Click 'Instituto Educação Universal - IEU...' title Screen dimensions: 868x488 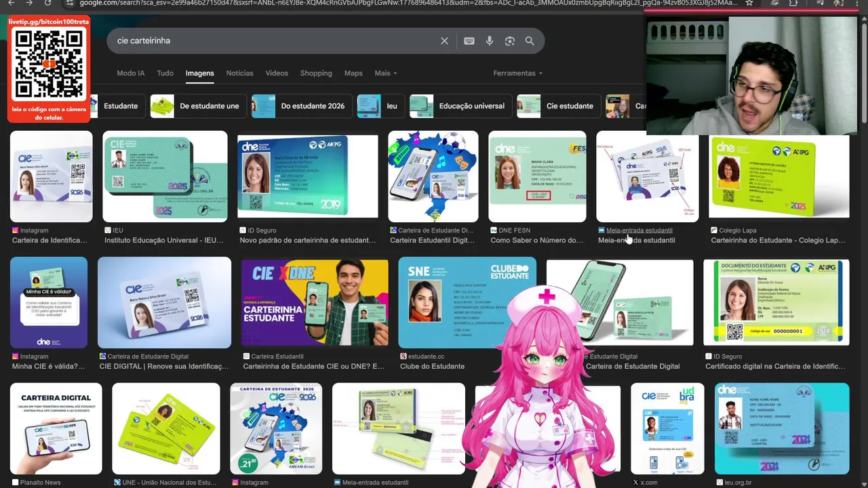click(164, 241)
